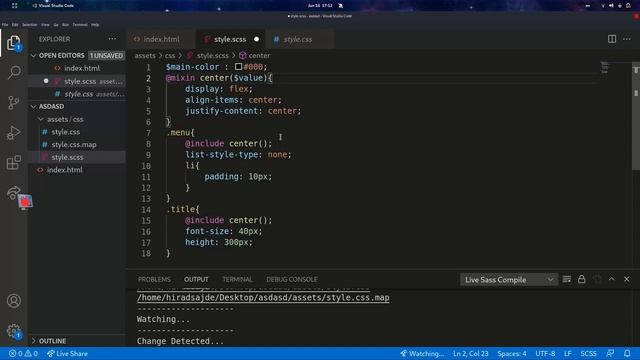Open the Terminal menu

80,24
